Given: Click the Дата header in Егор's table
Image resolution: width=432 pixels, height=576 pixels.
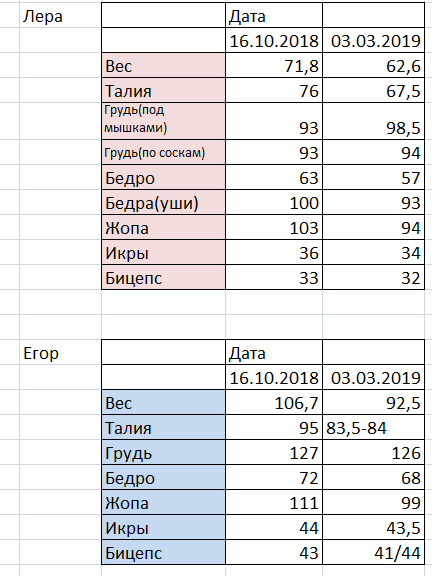Looking at the screenshot, I should click(x=274, y=352).
